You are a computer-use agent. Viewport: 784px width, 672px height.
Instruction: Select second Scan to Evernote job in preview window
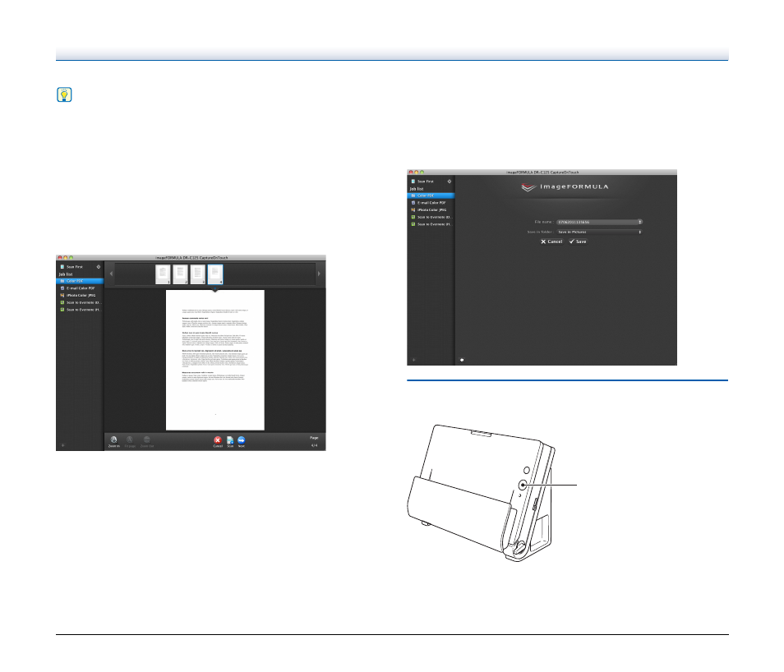click(x=80, y=310)
